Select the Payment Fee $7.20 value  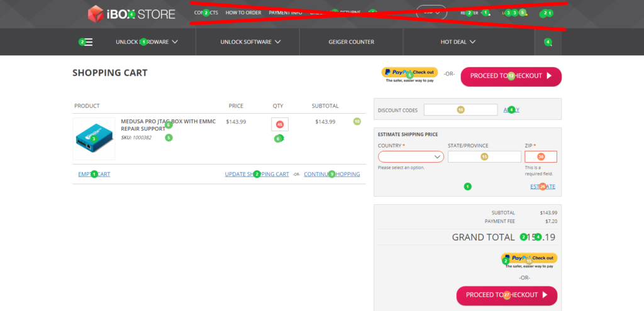click(x=551, y=221)
